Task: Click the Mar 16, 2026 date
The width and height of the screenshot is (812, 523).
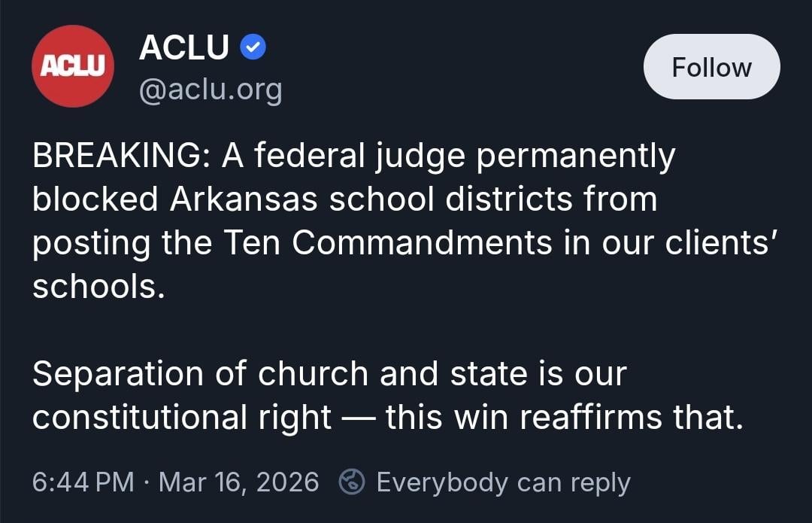Action: click(239, 482)
